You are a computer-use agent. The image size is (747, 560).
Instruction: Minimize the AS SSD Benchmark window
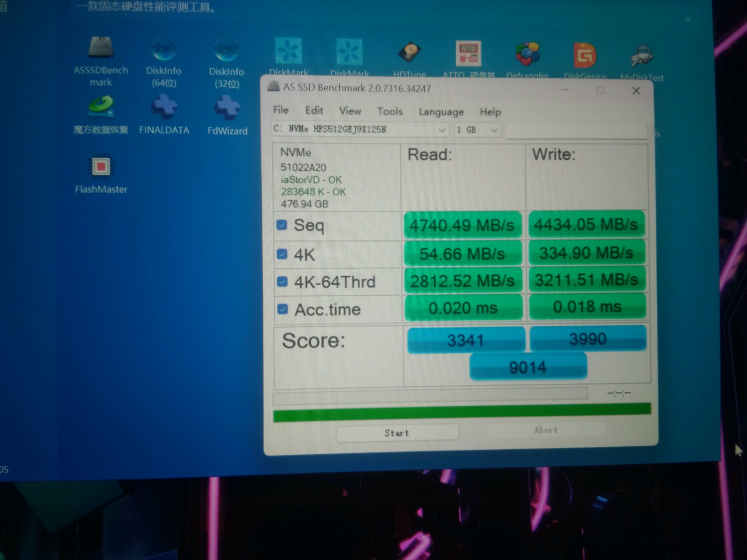click(565, 90)
